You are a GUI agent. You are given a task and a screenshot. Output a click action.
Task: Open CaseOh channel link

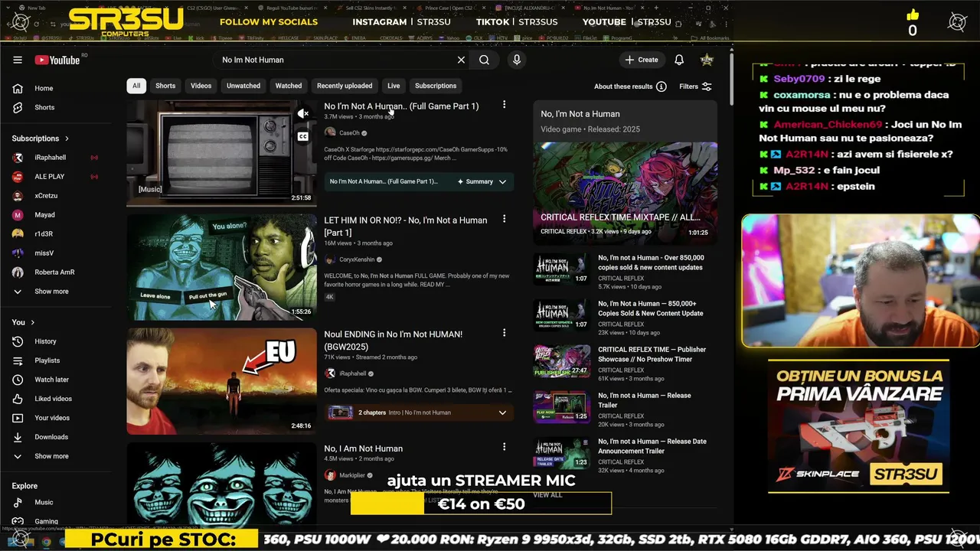[x=349, y=133]
